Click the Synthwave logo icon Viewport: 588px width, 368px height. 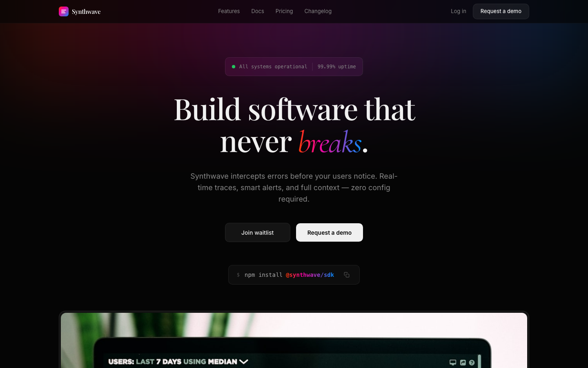coord(64,11)
